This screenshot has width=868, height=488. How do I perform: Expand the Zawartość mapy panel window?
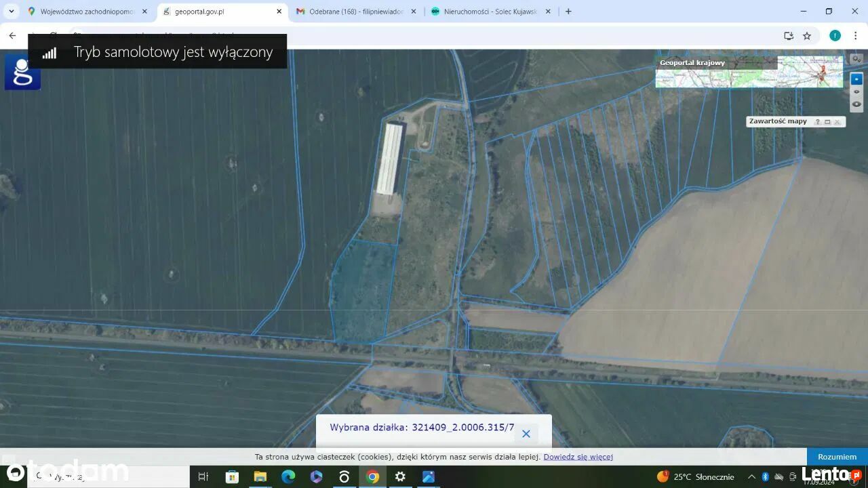click(827, 122)
